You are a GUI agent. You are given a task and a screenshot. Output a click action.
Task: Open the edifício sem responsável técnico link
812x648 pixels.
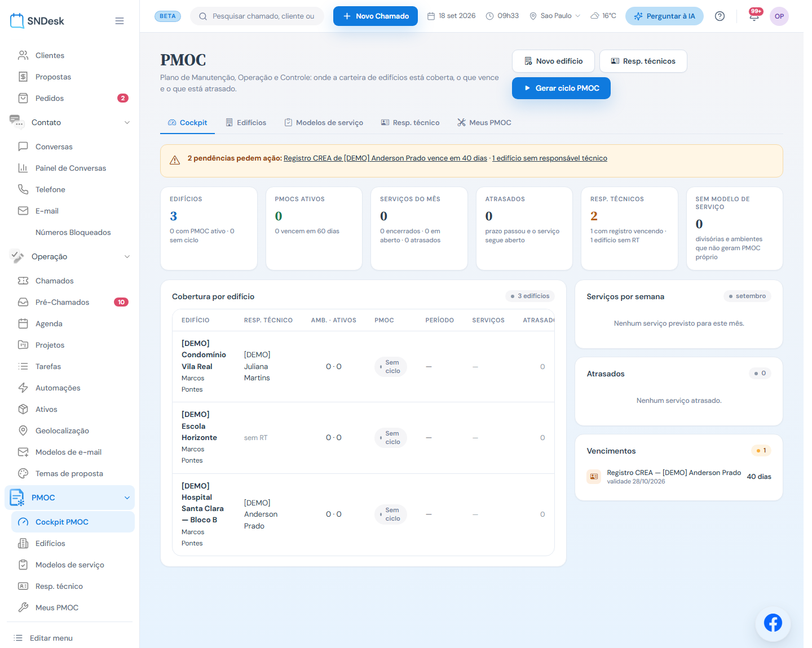tap(550, 158)
